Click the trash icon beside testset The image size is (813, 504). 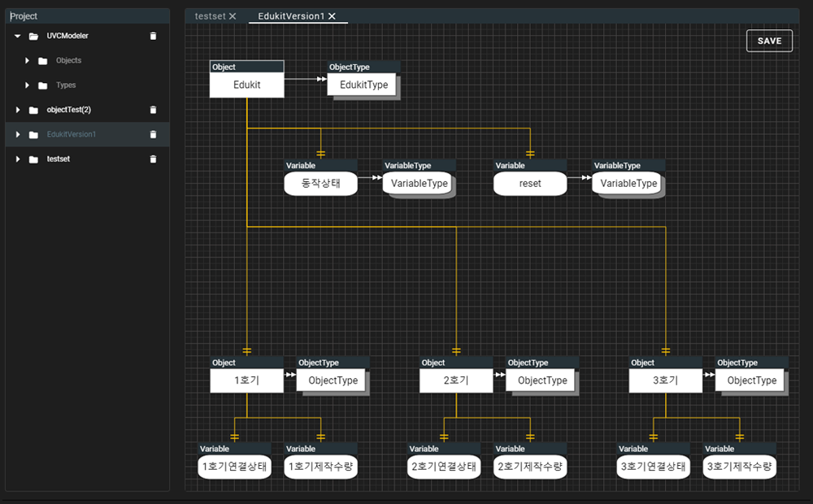click(x=153, y=159)
